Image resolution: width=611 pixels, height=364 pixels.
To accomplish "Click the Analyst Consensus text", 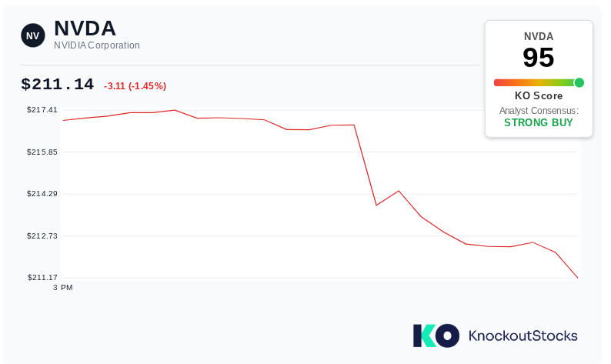I will 539,111.
